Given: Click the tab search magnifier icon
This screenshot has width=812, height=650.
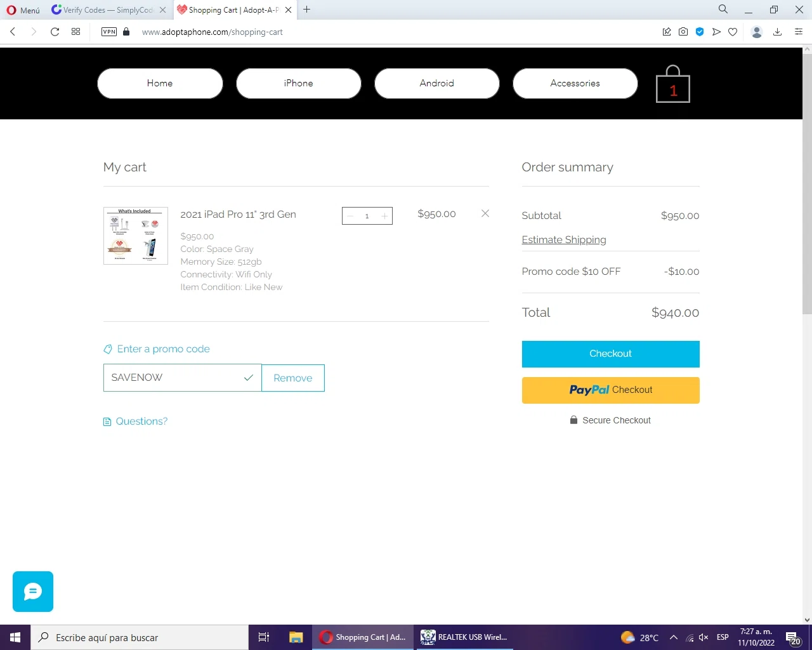Looking at the screenshot, I should click(723, 10).
